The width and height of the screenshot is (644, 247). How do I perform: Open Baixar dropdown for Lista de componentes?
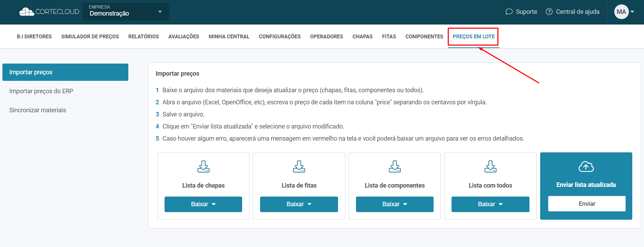pos(395,204)
